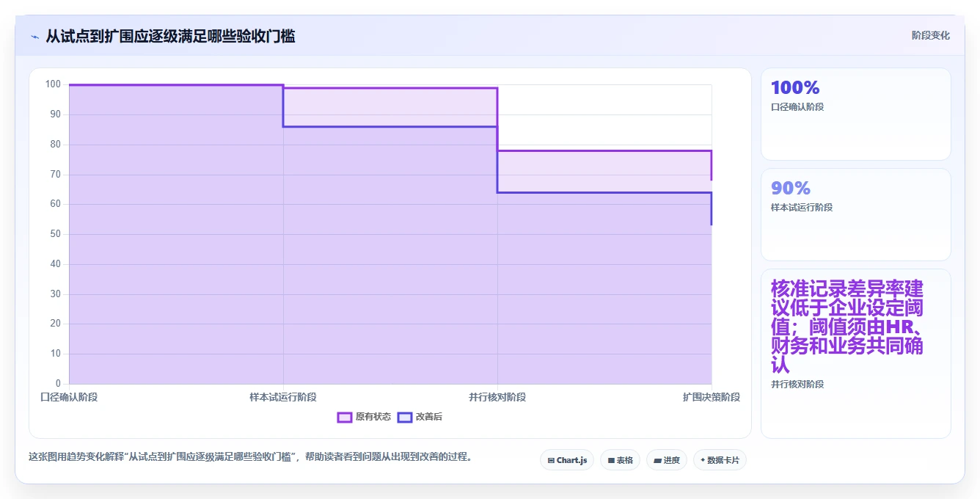Click the 扩围决策阶段 x-axis label
Viewport: 980px width, 499px height.
tap(712, 397)
